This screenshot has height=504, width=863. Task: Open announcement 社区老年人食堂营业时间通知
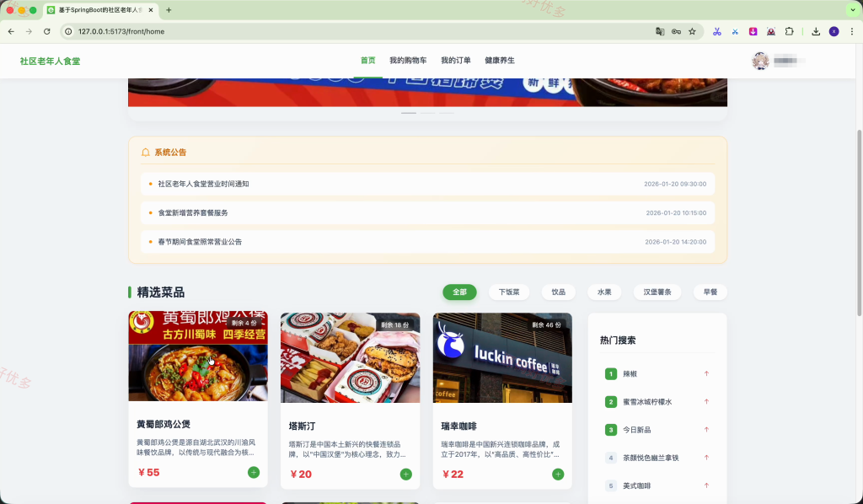[427, 184]
